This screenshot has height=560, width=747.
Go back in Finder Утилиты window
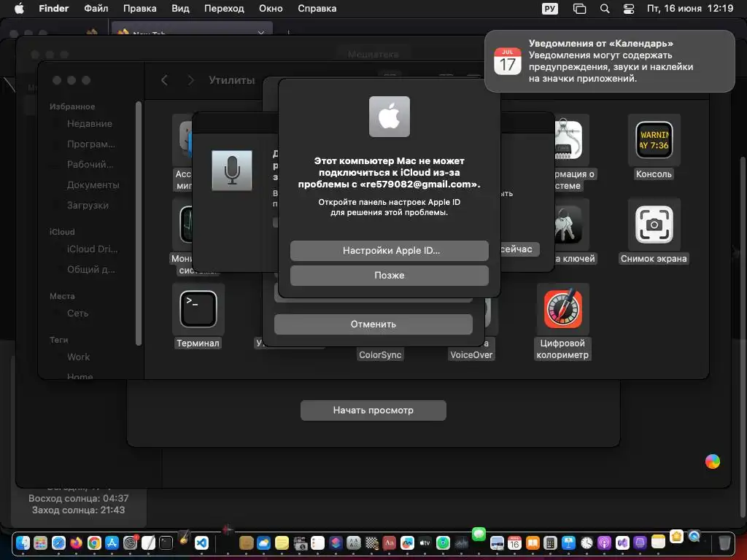tap(164, 80)
